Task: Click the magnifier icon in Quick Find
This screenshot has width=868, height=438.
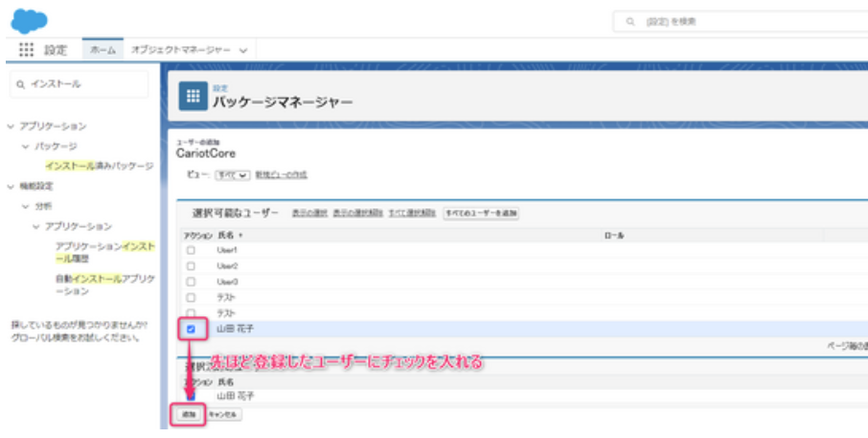Action: [20, 84]
